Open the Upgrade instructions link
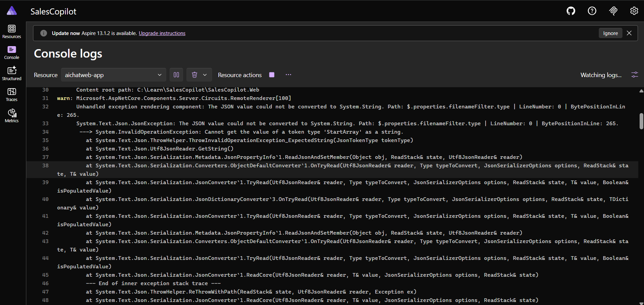Image resolution: width=644 pixels, height=305 pixels. point(162,33)
